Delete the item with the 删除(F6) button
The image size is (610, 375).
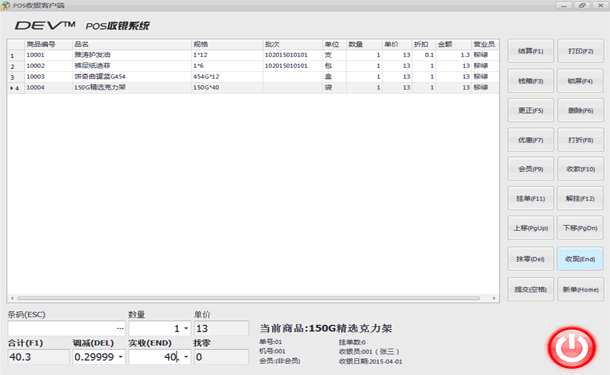click(580, 110)
